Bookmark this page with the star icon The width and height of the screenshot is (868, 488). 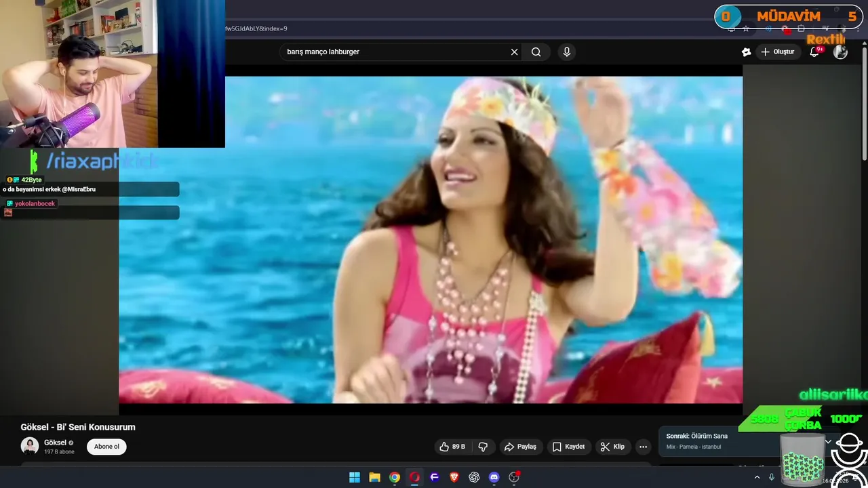pyautogui.click(x=746, y=28)
